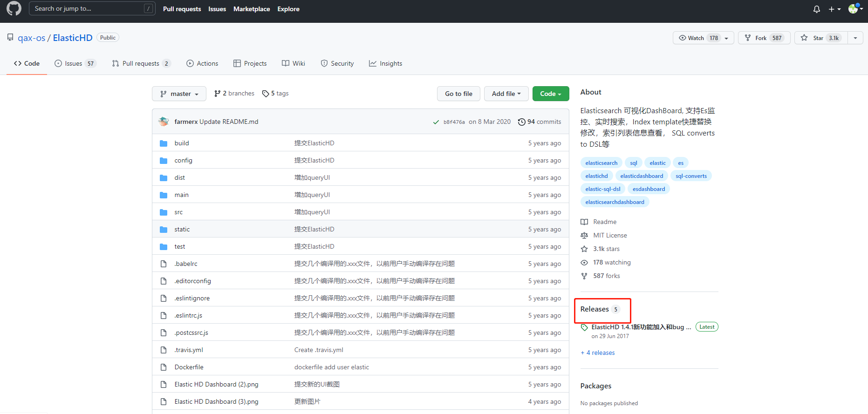The height and width of the screenshot is (414, 868).
Task: Click the commits history clock icon
Action: [x=522, y=122]
